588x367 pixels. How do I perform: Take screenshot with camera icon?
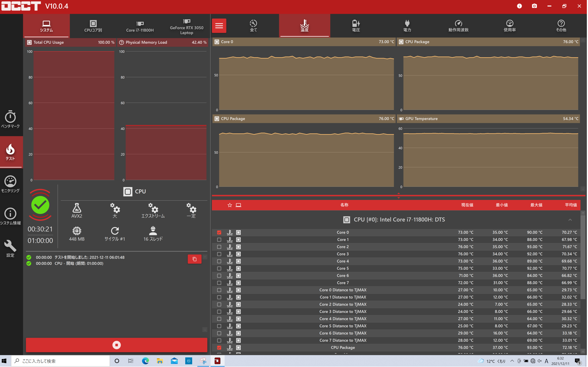[534, 6]
